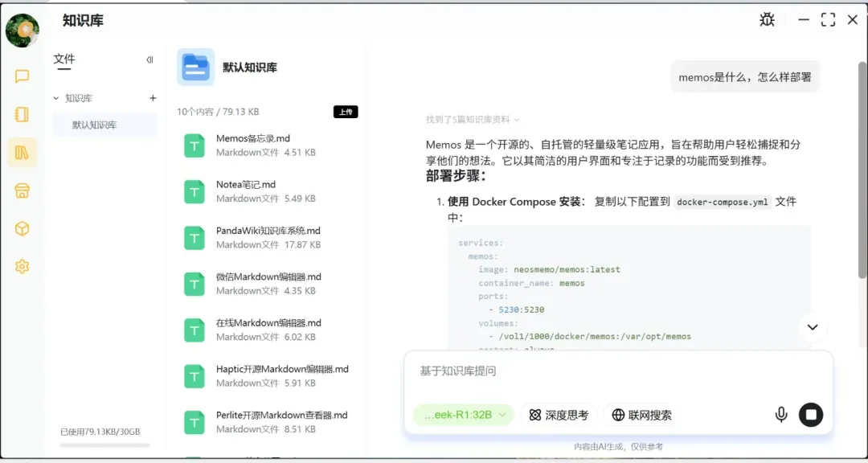868x463 pixels.
Task: Add a new knowledge base with plus icon
Action: tap(154, 98)
